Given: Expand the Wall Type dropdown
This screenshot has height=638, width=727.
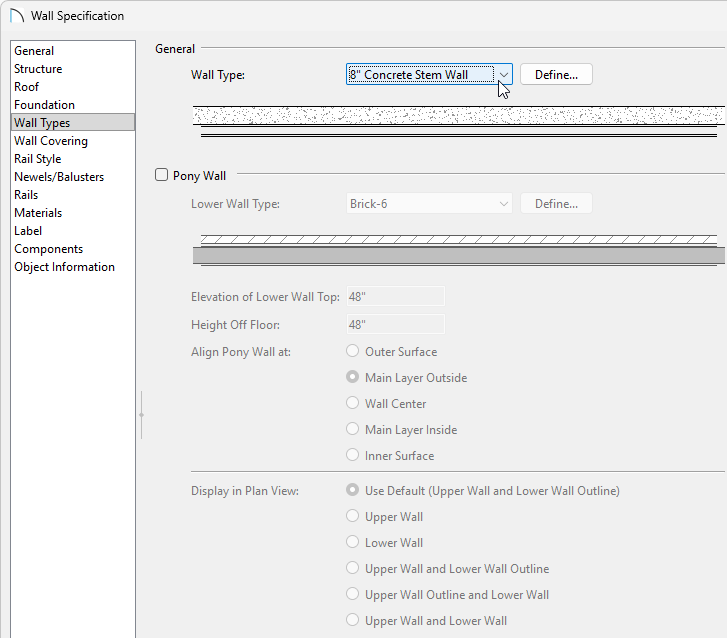Looking at the screenshot, I should 429,74.
